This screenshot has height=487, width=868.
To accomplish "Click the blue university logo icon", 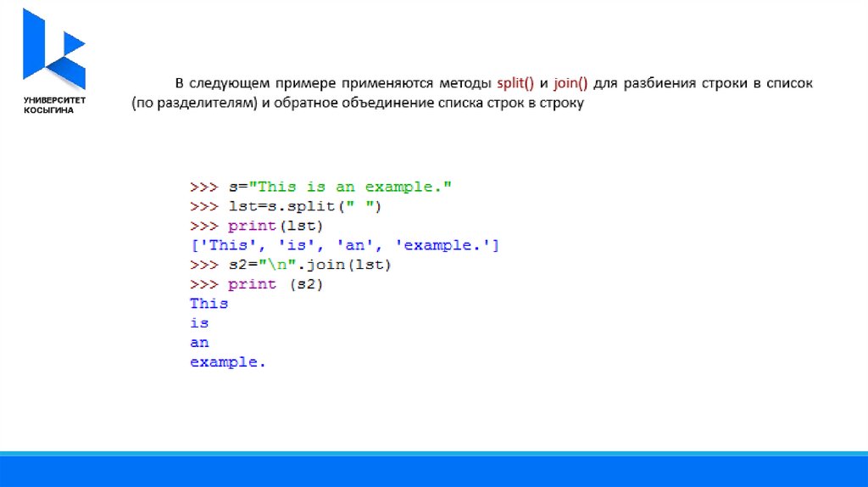I will coord(54,49).
